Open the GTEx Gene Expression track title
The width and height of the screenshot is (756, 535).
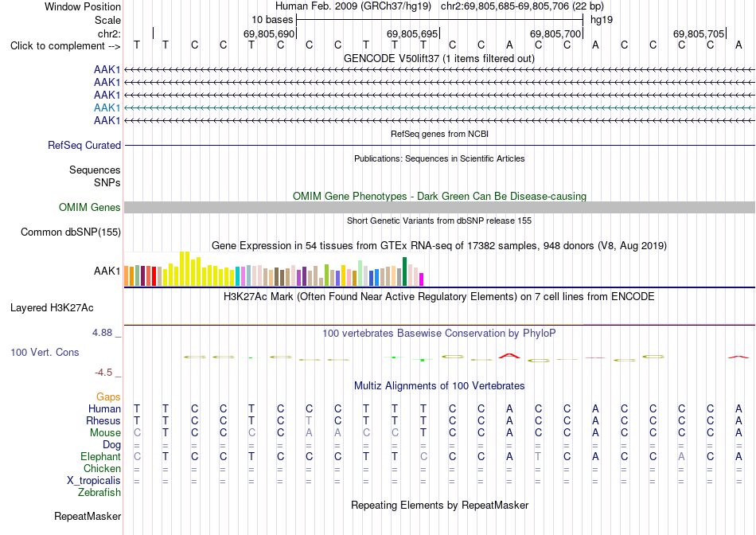coord(439,245)
